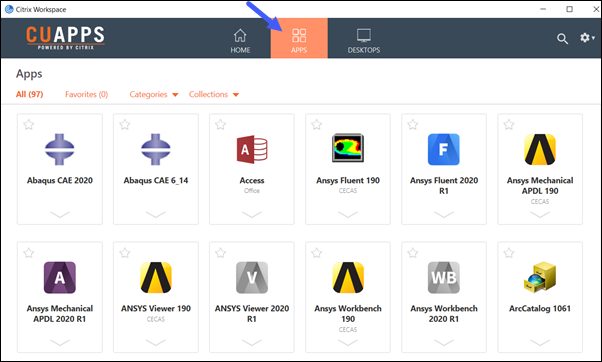Toggle star on Ansys Workbench 2020 R1

[x=412, y=253]
